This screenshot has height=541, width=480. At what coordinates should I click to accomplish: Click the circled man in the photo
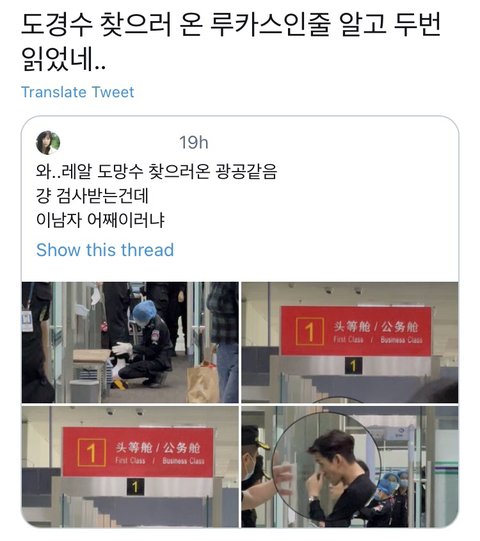pos(338,476)
